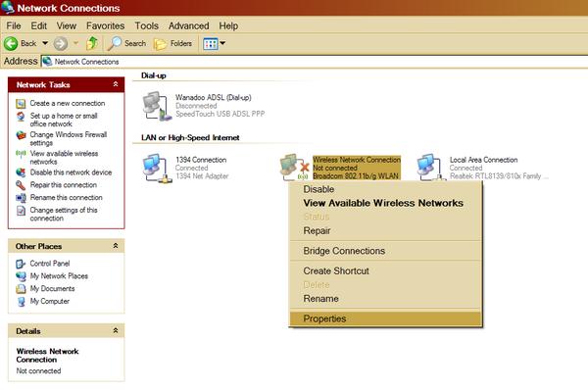The width and height of the screenshot is (588, 390).
Task: Open the Views dropdown arrow
Action: click(222, 43)
